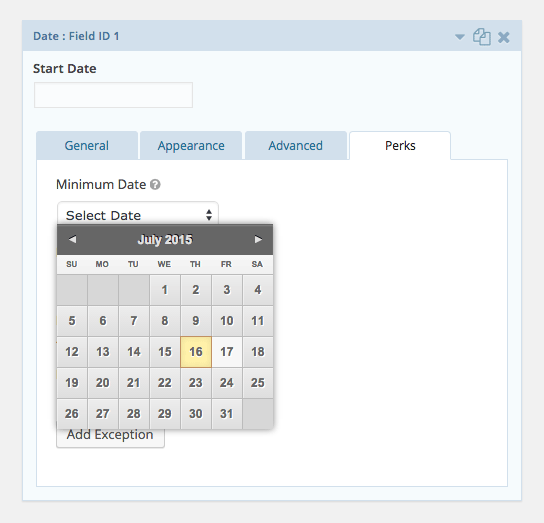Collapse field settings with header arrow
This screenshot has height=523, width=544.
460,37
